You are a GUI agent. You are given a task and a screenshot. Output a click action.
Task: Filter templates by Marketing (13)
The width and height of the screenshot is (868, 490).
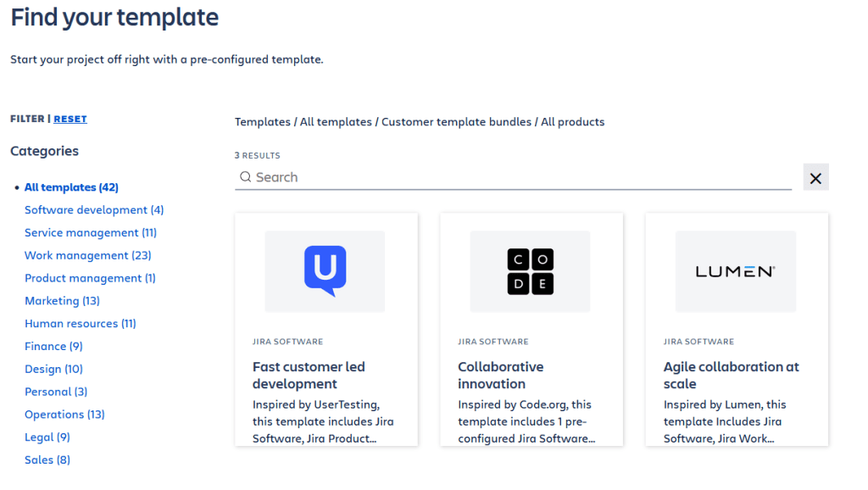pyautogui.click(x=62, y=301)
